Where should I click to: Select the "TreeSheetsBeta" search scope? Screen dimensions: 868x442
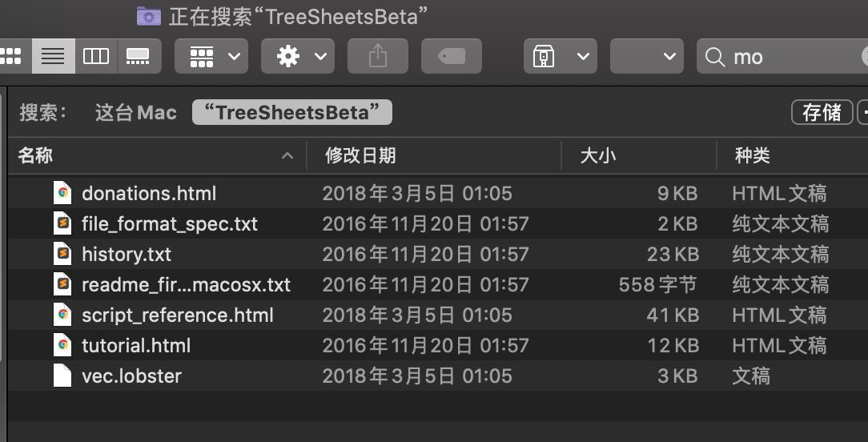291,113
